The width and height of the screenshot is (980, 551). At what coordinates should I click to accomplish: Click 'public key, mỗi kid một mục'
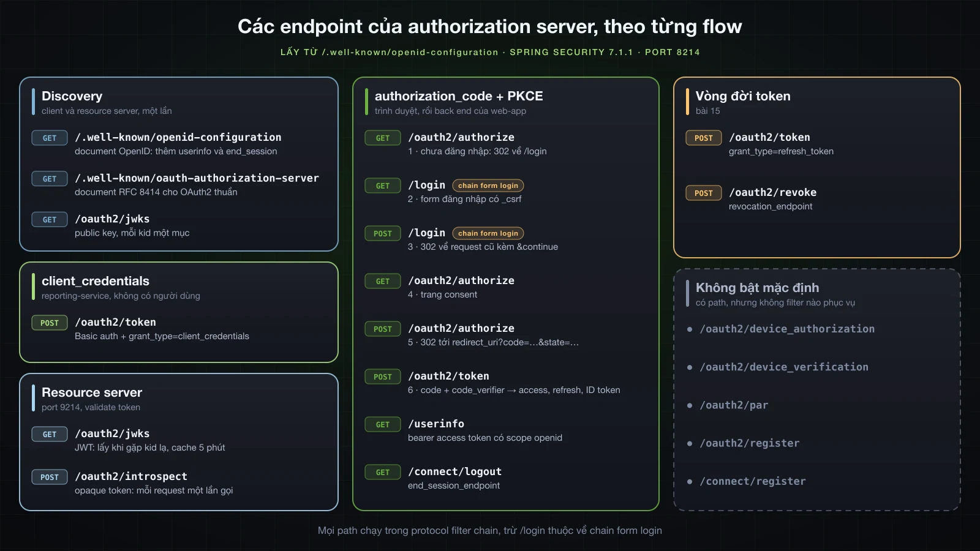tap(132, 233)
